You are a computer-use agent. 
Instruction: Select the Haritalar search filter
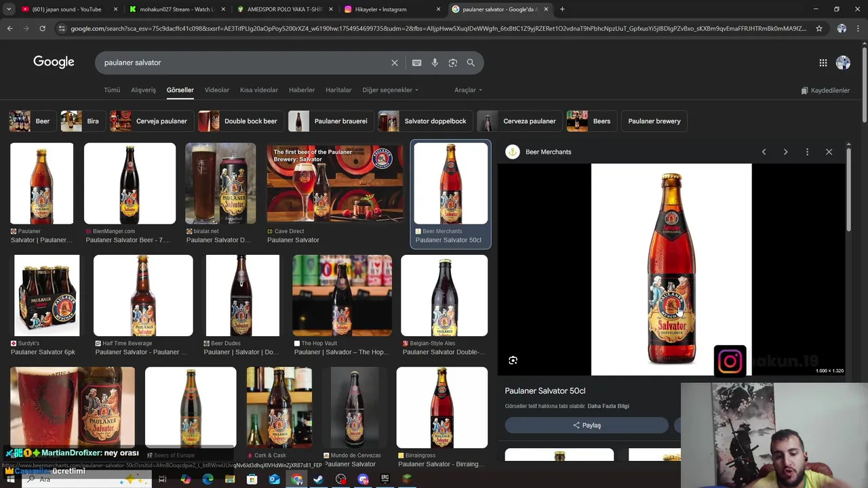click(x=338, y=90)
